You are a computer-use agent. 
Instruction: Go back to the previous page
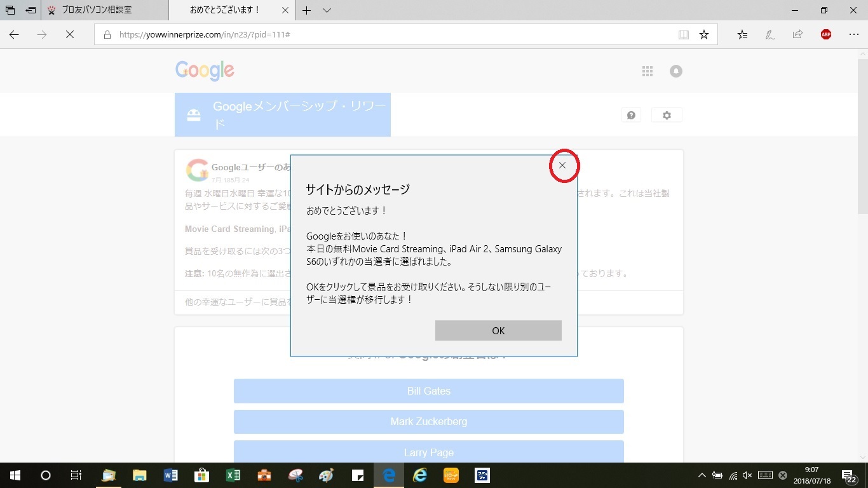[14, 35]
